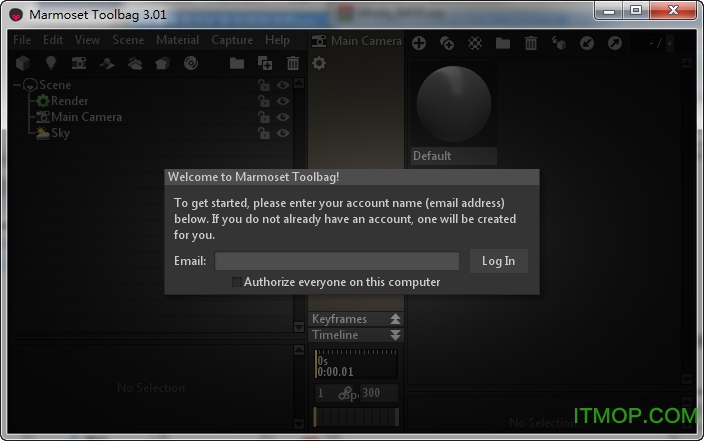The width and height of the screenshot is (704, 441).
Task: Delete selected scene object with trash icon
Action: [293, 63]
